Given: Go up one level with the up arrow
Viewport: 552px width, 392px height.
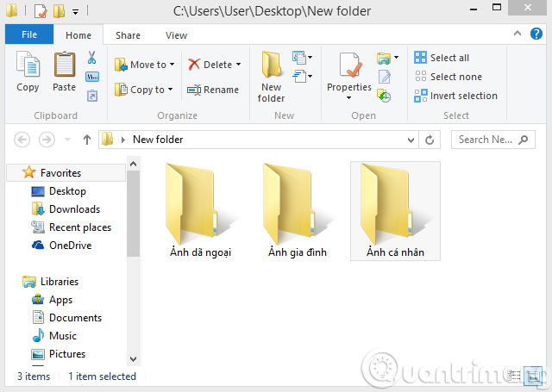Looking at the screenshot, I should coord(87,140).
